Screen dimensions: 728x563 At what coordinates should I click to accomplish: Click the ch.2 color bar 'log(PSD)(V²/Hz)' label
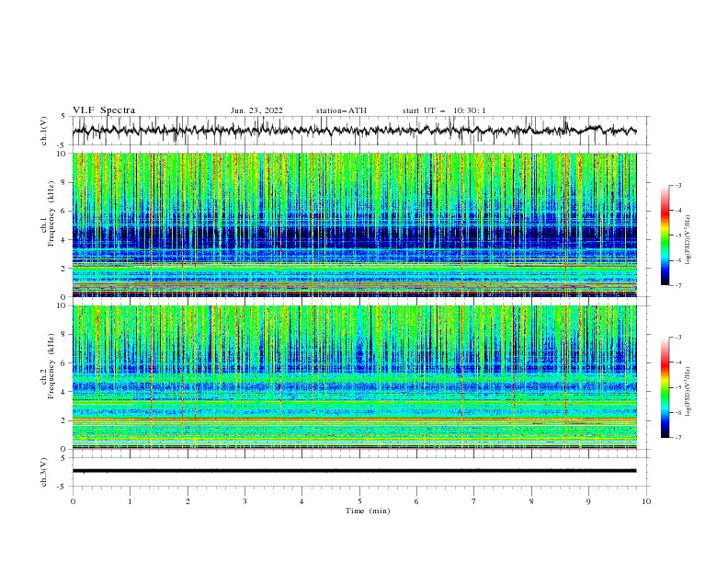[688, 391]
